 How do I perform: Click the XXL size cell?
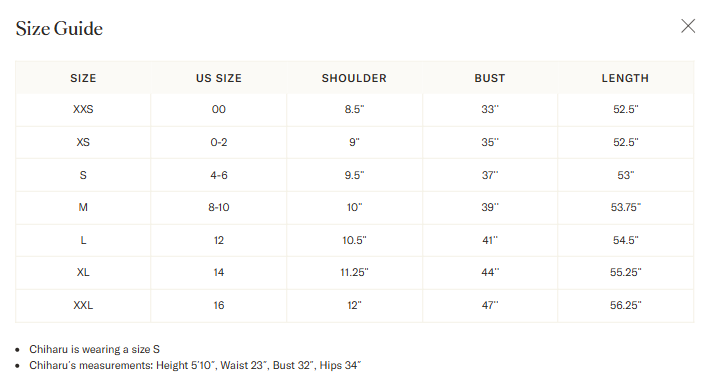coord(83,305)
